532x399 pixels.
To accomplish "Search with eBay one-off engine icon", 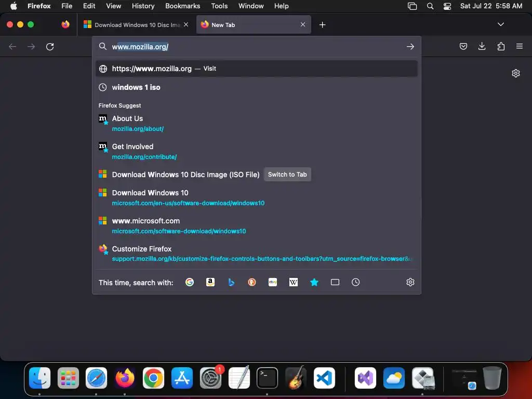I will tap(273, 282).
